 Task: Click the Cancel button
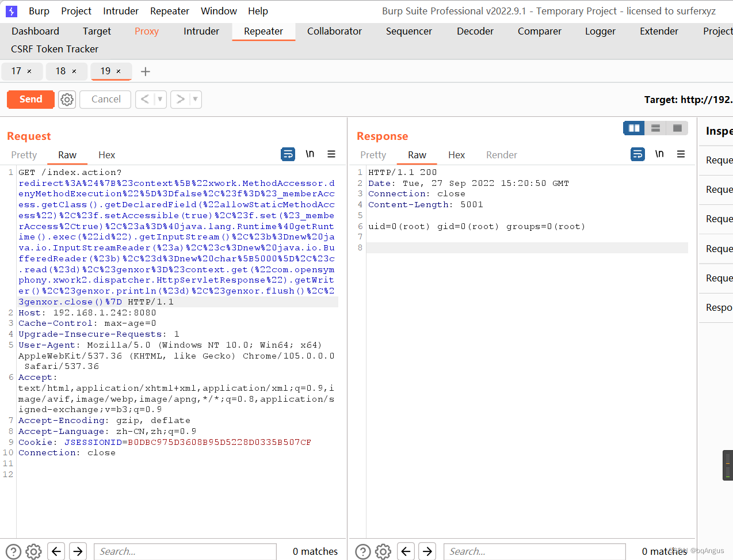[105, 99]
